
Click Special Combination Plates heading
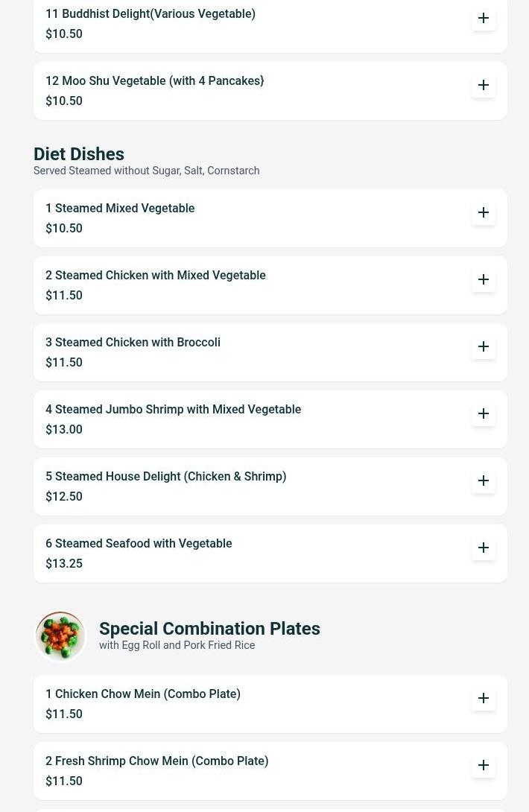[209, 629]
